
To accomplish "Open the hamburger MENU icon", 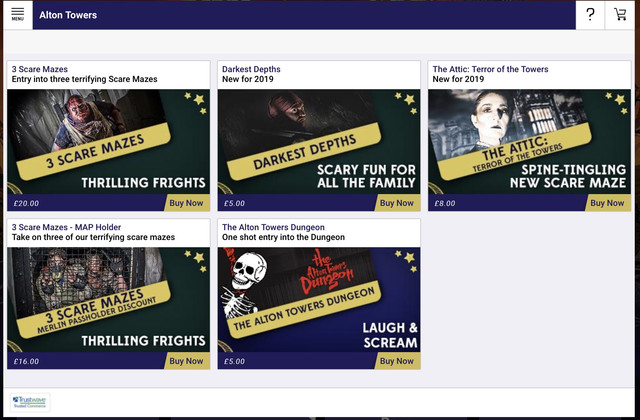I will tap(18, 15).
